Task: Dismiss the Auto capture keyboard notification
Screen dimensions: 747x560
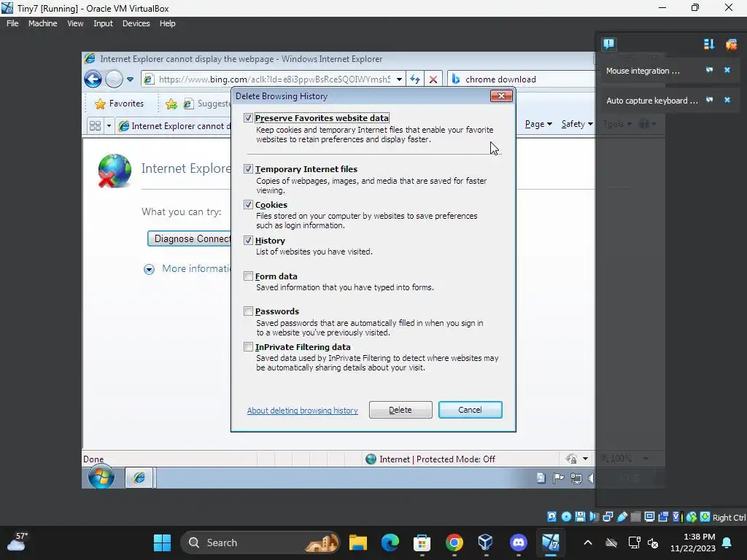Action: click(727, 100)
